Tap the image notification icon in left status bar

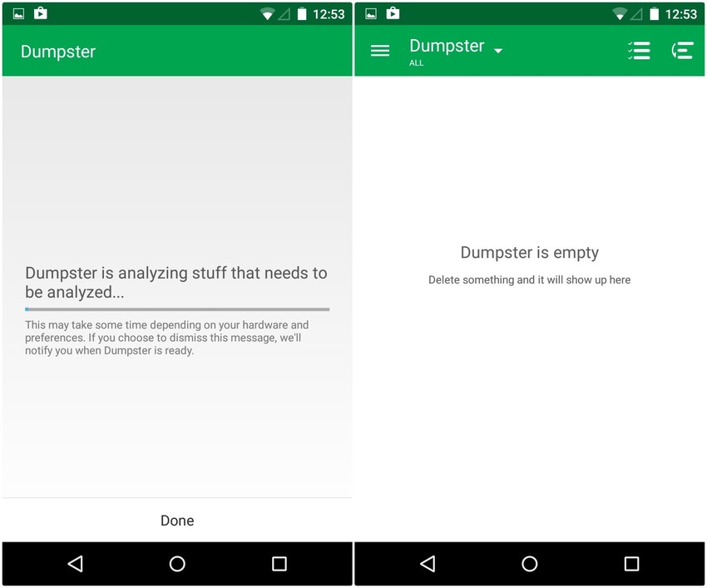[x=18, y=14]
